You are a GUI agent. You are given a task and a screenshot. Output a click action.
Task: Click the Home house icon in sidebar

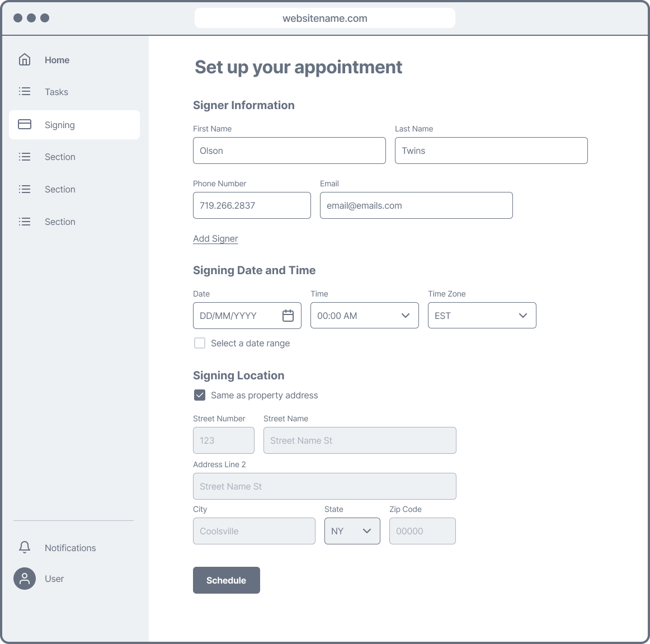(25, 60)
